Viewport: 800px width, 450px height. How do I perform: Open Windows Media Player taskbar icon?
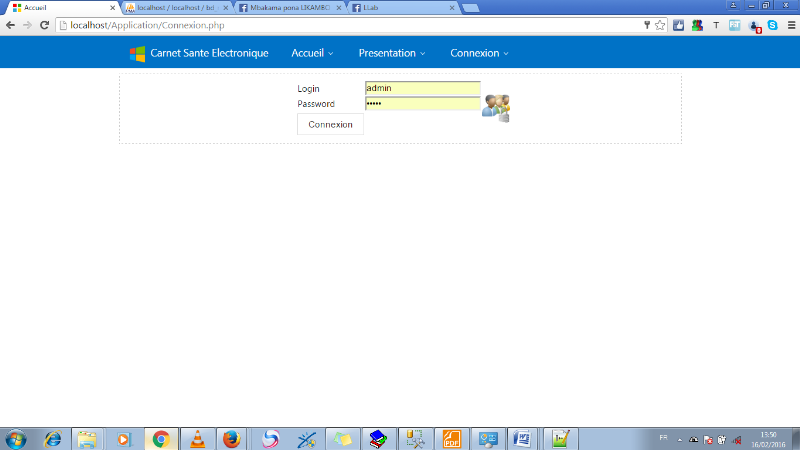click(123, 439)
